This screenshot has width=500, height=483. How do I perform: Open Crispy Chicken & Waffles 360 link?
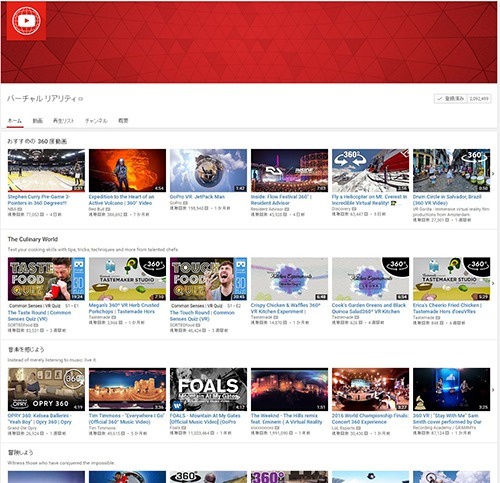pos(285,308)
